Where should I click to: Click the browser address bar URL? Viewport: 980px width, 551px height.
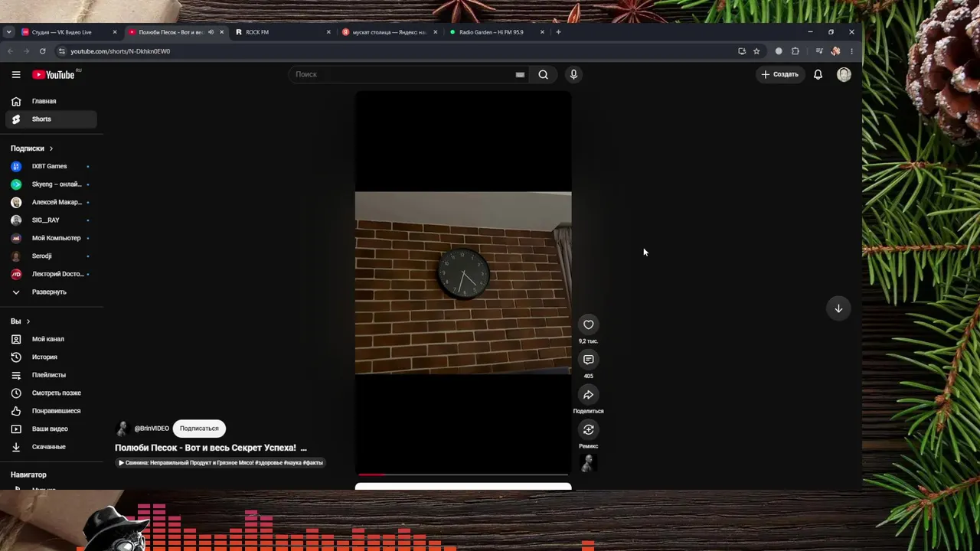pos(120,51)
